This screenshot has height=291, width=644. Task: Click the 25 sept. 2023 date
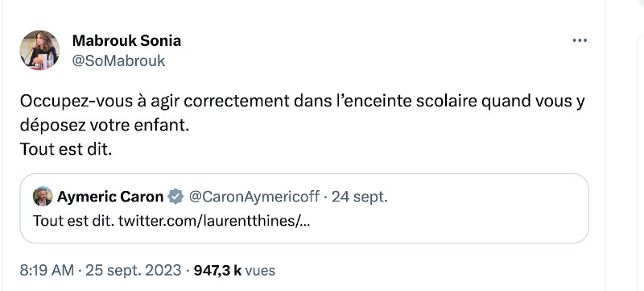coord(133,271)
